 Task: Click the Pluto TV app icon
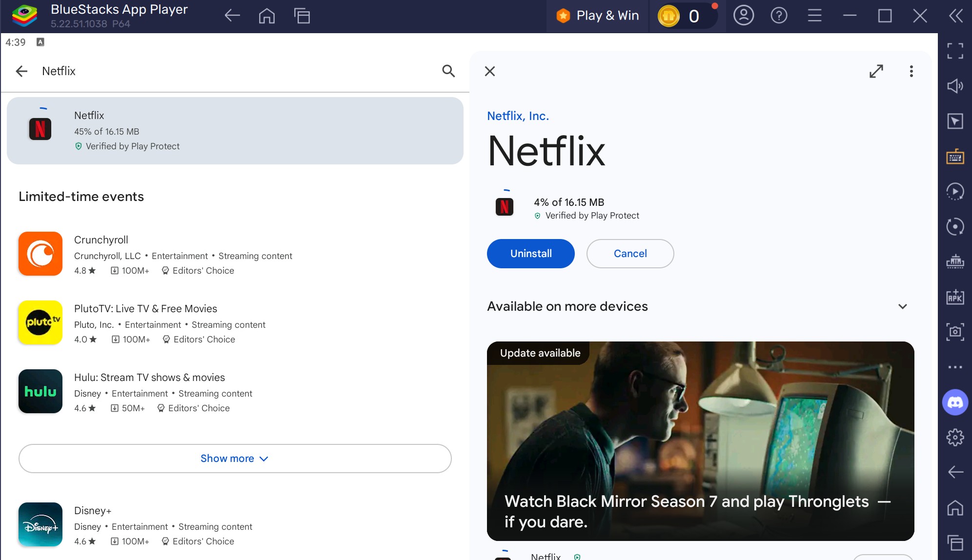click(40, 322)
